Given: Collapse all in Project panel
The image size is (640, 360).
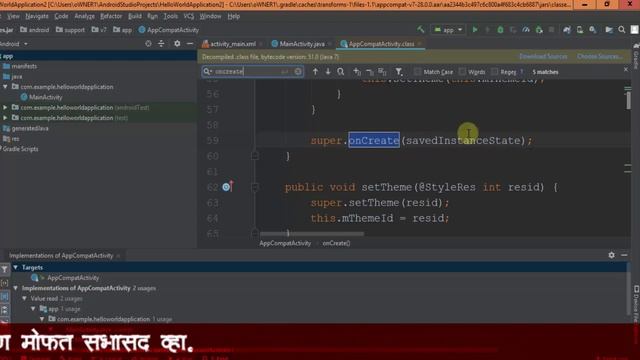Looking at the screenshot, I should [161, 43].
